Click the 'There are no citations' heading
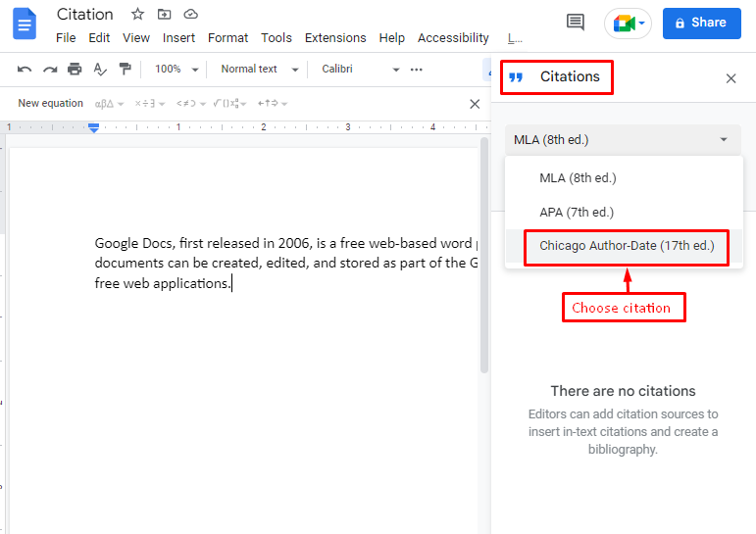The width and height of the screenshot is (756, 534). pos(623,391)
